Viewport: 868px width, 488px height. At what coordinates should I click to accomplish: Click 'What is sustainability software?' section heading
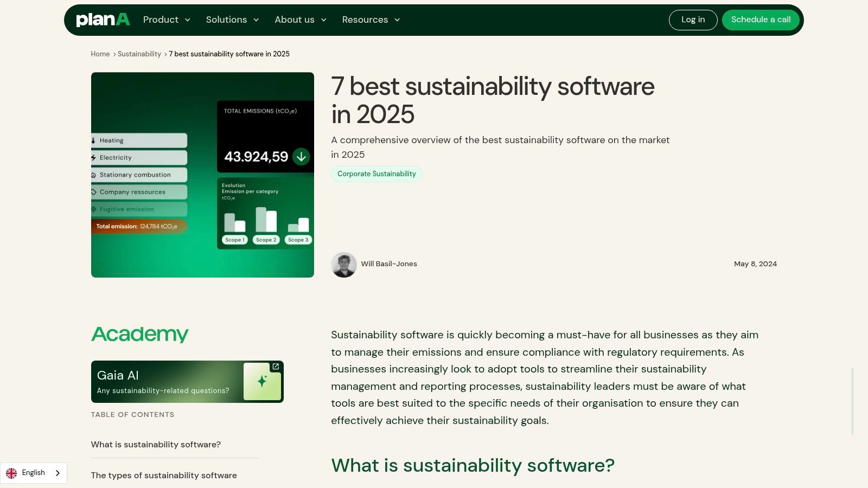[473, 466]
